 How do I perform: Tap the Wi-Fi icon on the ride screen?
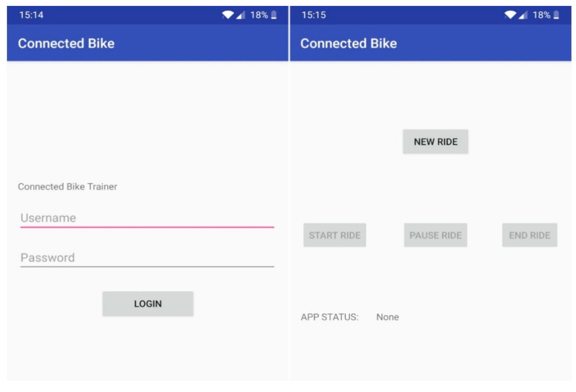[x=510, y=15]
